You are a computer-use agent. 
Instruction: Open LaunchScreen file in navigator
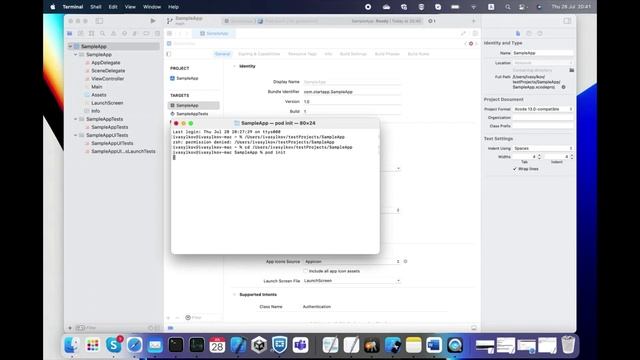(x=107, y=103)
